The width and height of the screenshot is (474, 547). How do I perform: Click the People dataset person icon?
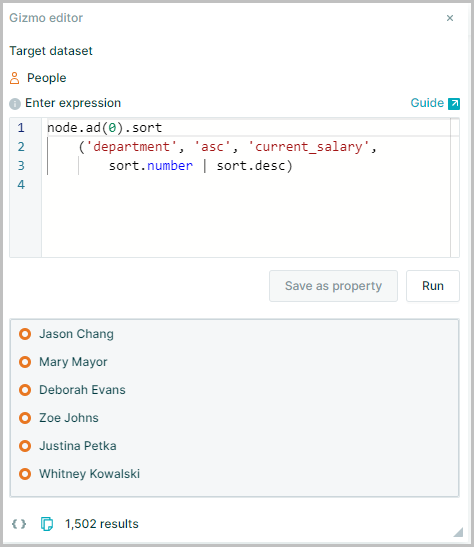click(x=14, y=78)
